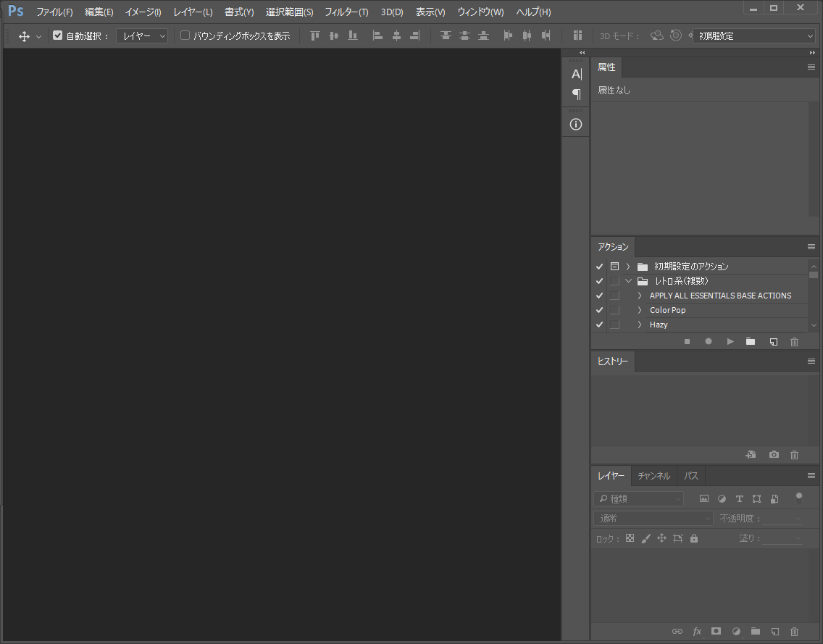Toggle checkmark for Hazy action
Viewport: 823px width, 644px height.
[x=599, y=325]
